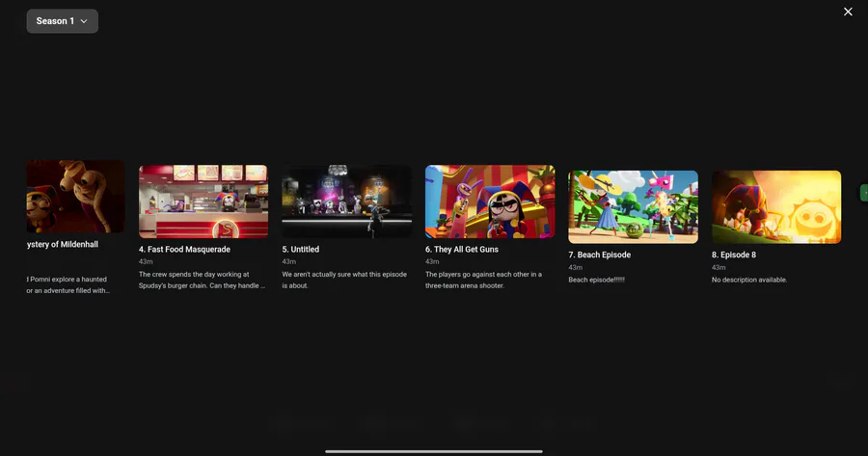
Task: Click the 43m duration under They All Get Guns
Action: coord(432,262)
